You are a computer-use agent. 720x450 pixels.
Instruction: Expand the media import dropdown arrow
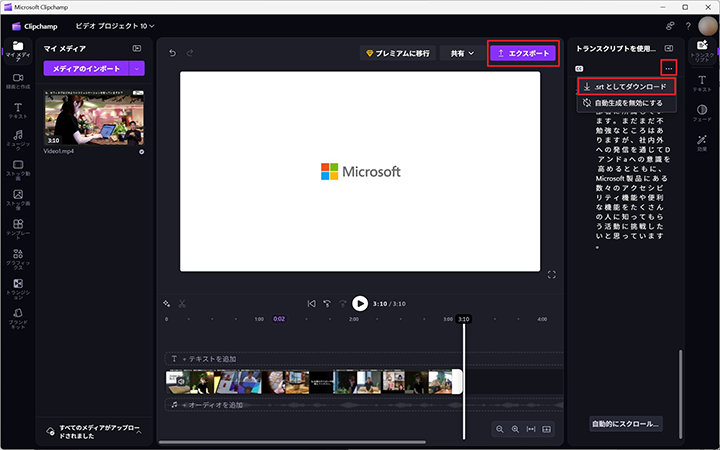(137, 68)
